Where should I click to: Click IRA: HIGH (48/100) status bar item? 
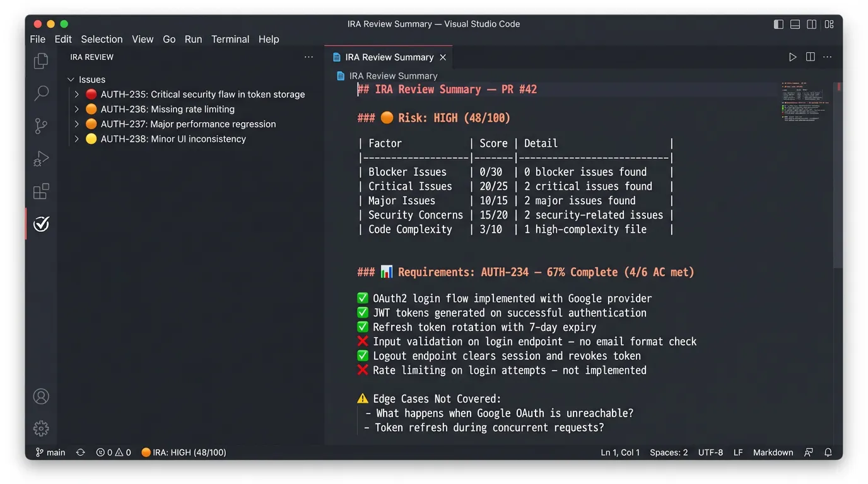[184, 452]
